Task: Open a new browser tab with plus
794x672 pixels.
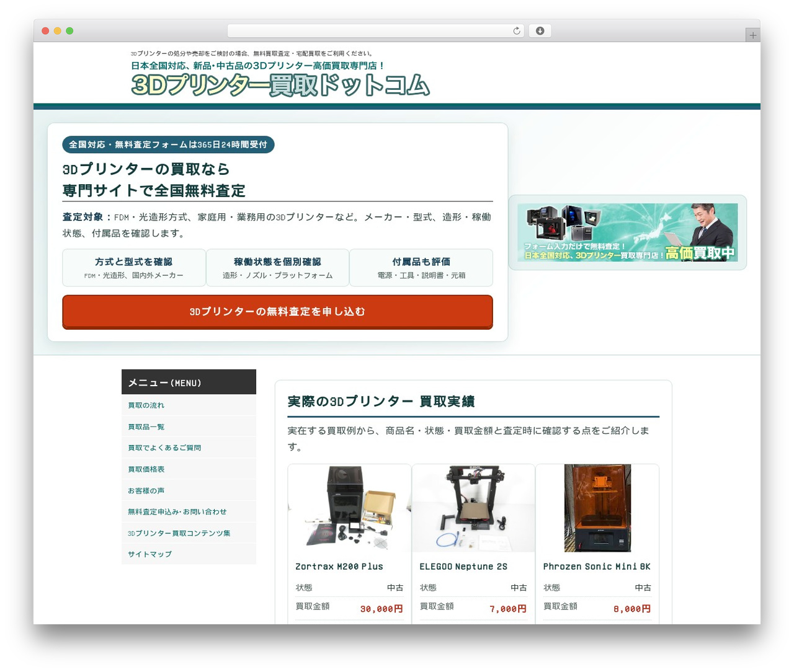Action: pyautogui.click(x=752, y=35)
